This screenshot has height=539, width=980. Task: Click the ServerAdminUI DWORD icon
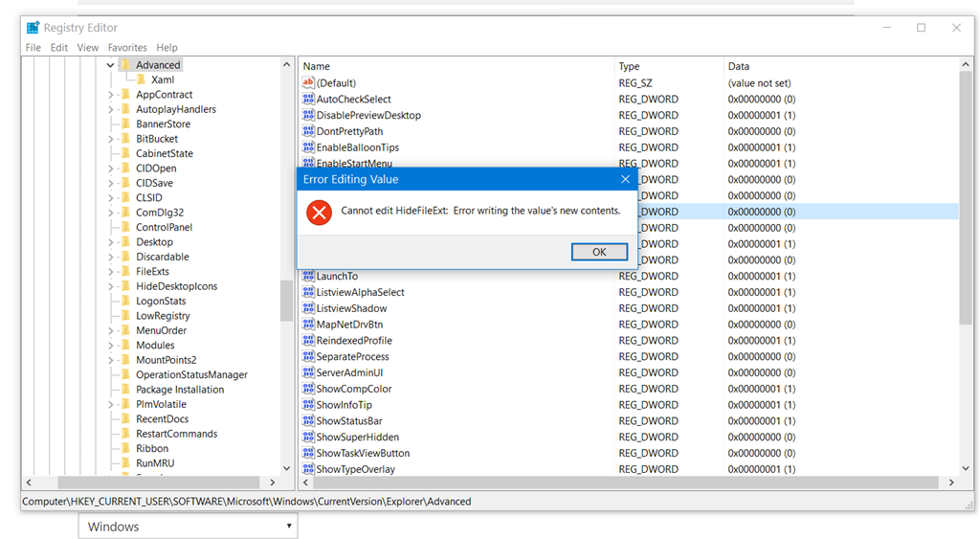(308, 372)
